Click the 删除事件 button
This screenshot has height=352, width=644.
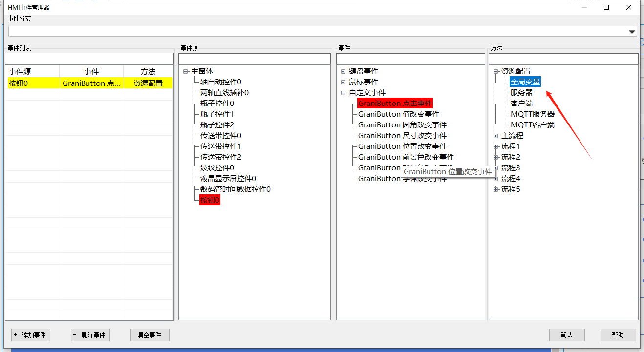click(90, 335)
